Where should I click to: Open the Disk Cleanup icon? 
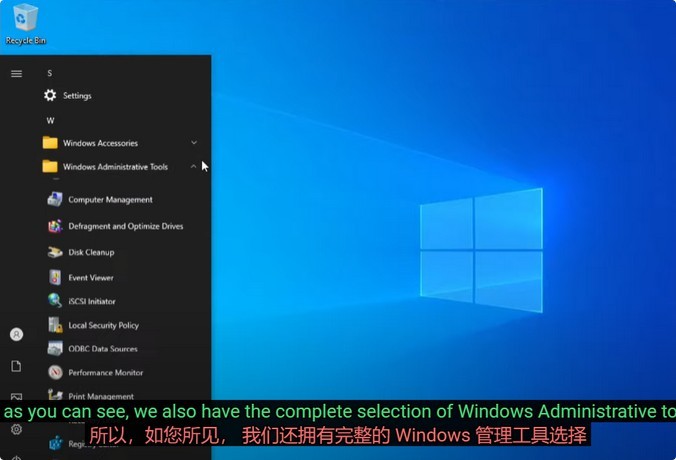coord(55,252)
